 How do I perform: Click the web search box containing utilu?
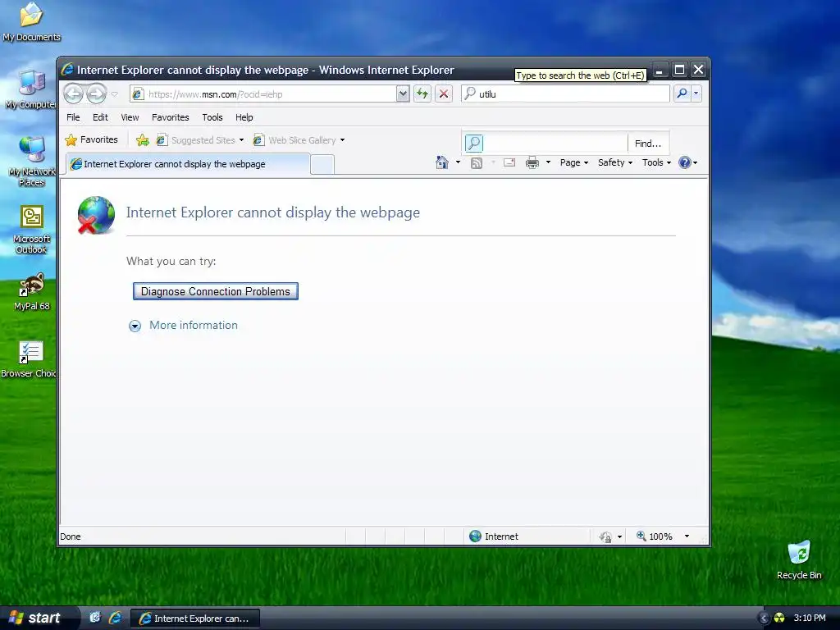click(x=565, y=94)
